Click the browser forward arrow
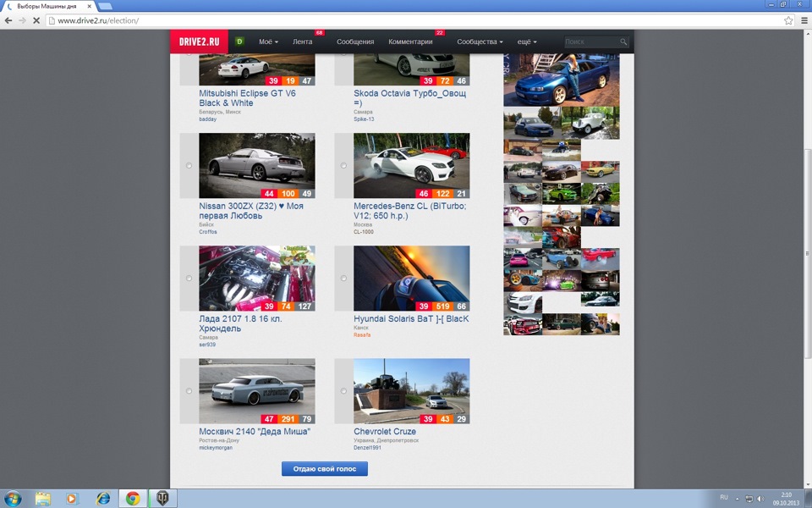812x508 pixels. coord(22,20)
